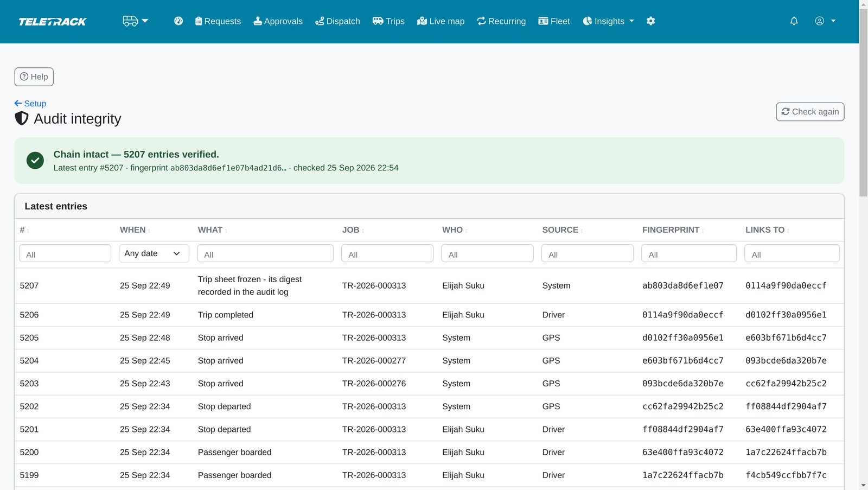868x490 pixels.
Task: Open Recurring trips page
Action: (x=501, y=21)
